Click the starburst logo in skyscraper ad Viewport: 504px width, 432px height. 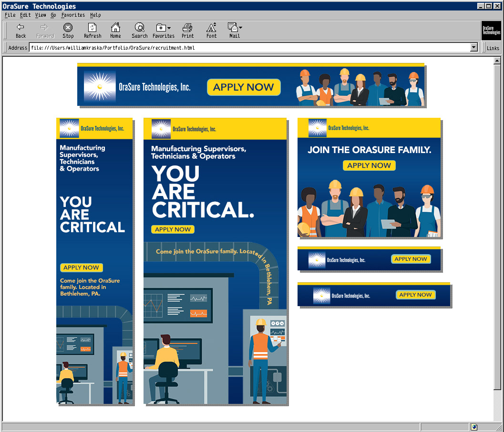click(x=69, y=128)
